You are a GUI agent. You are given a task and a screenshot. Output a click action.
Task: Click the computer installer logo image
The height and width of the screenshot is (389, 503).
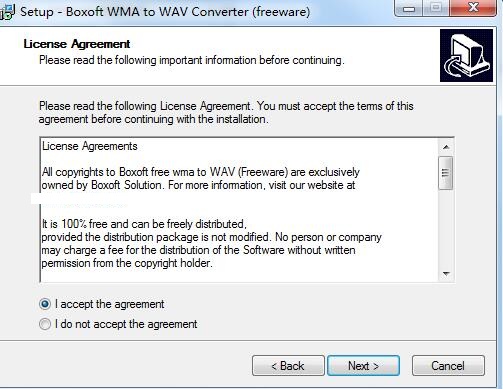[x=466, y=55]
